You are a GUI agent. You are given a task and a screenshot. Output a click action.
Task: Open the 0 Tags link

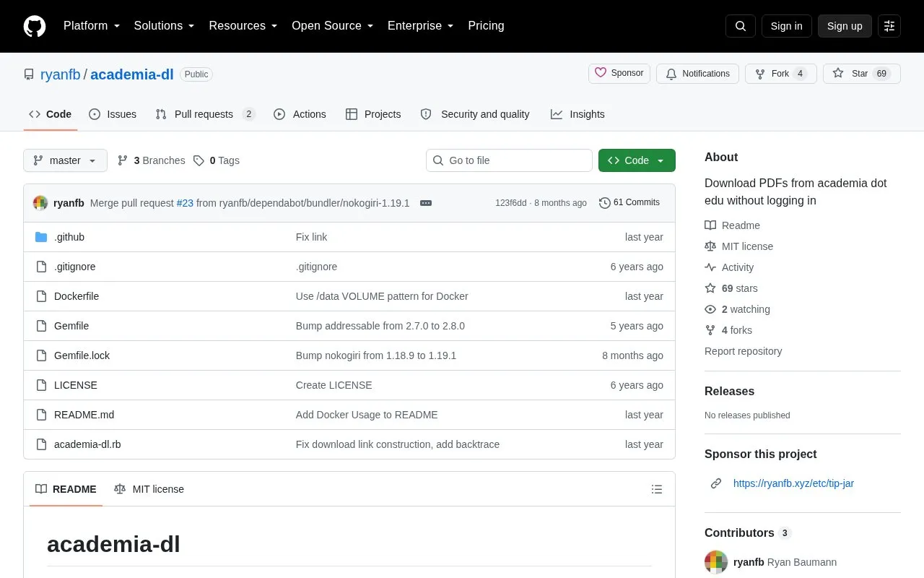coord(217,160)
